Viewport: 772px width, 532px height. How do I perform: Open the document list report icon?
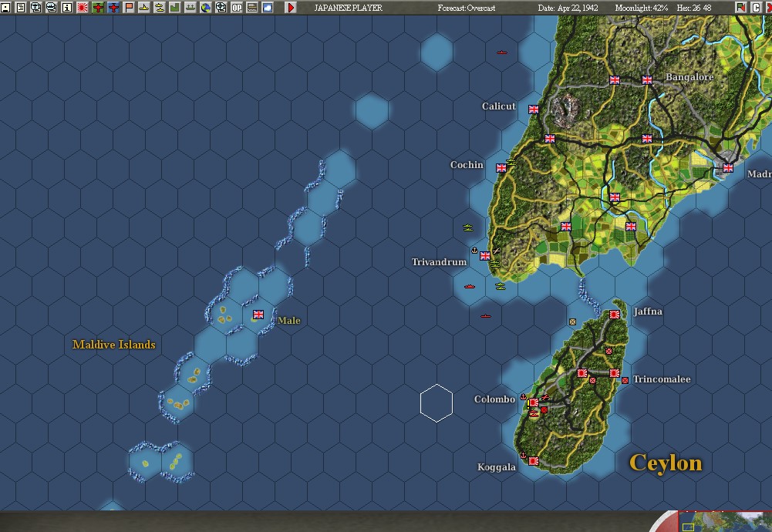(x=21, y=8)
